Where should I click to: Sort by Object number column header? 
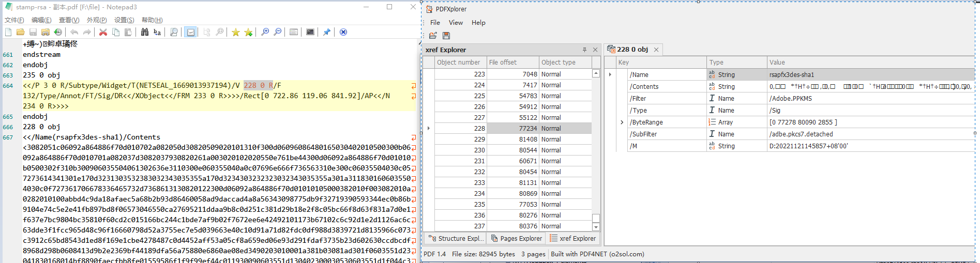[460, 63]
